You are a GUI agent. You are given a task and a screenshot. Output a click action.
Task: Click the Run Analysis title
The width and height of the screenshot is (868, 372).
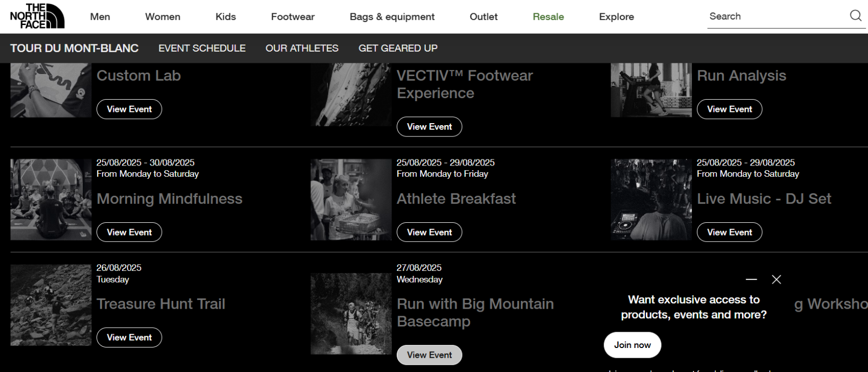(741, 76)
